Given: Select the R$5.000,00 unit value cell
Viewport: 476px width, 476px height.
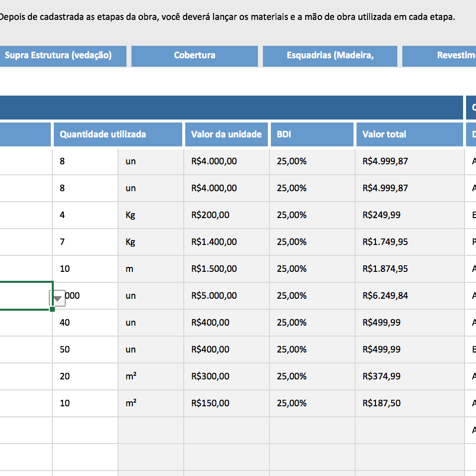Looking at the screenshot, I should click(x=226, y=296).
